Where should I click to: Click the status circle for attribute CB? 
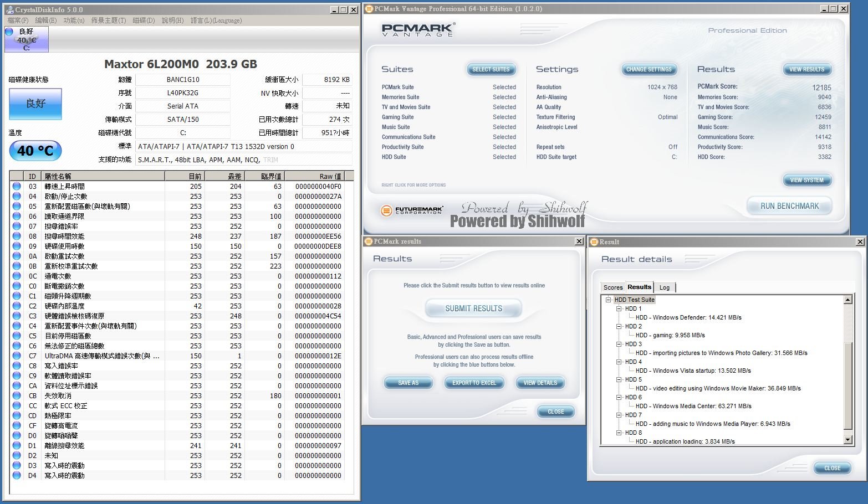point(17,396)
